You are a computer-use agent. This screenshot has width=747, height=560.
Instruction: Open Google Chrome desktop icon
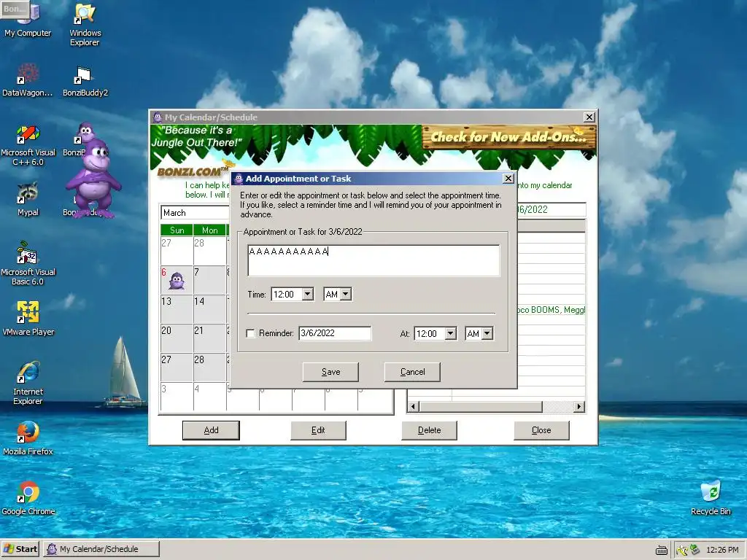(x=28, y=498)
